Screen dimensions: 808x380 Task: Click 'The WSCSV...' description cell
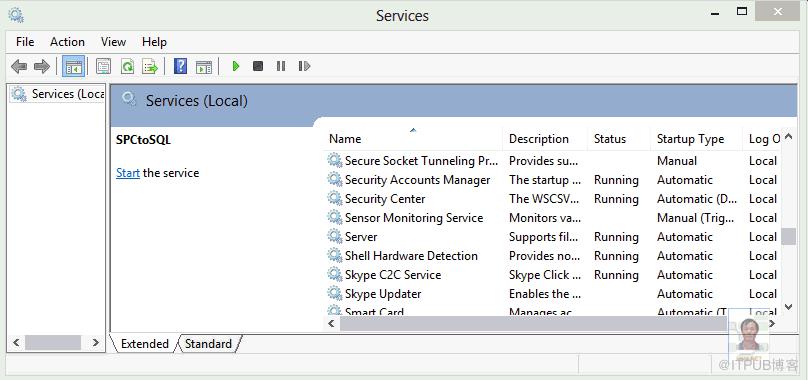(x=544, y=199)
